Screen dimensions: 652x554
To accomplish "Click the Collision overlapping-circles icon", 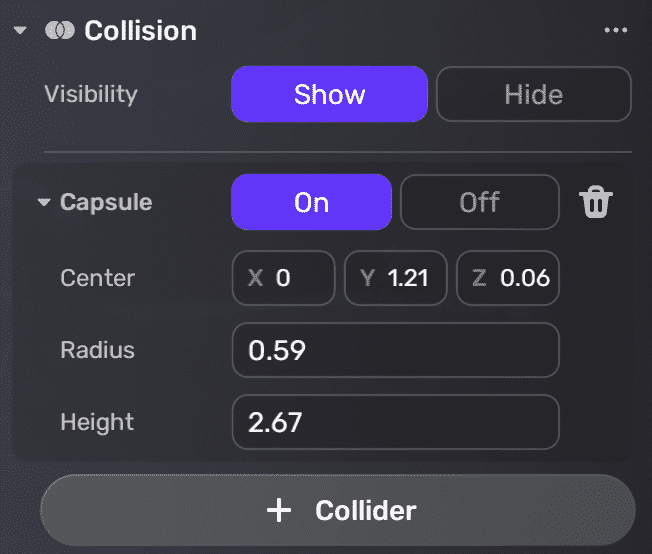I will pos(59,31).
